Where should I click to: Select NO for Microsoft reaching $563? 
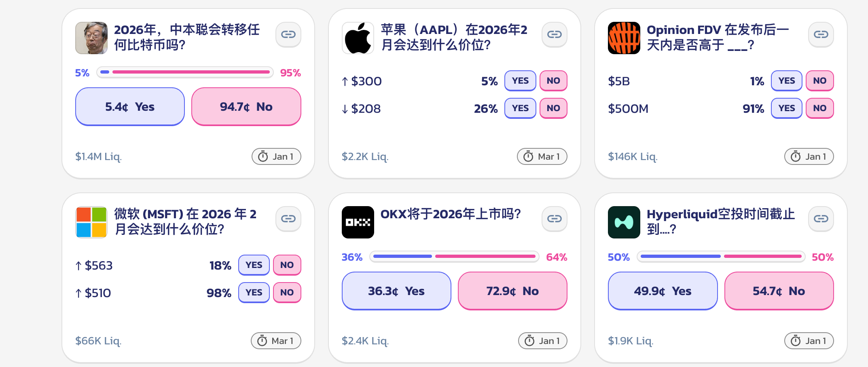point(287,265)
